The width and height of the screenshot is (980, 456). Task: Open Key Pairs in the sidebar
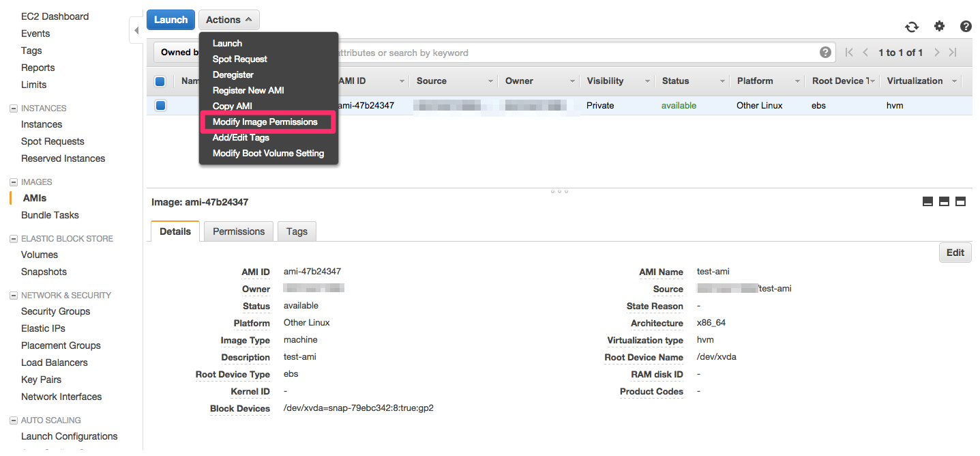(x=41, y=380)
